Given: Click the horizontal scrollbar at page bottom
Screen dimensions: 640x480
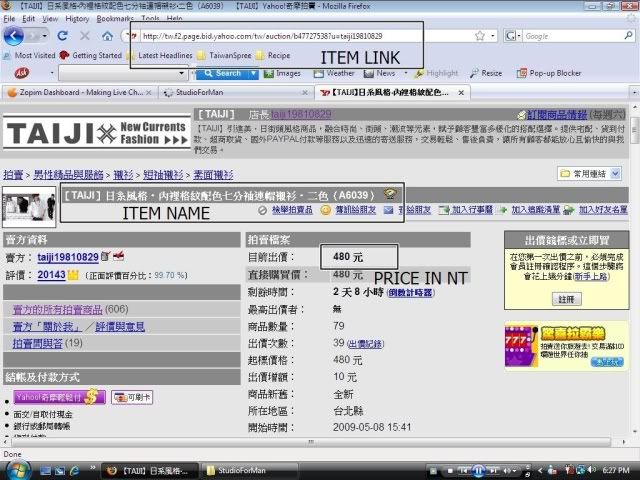Looking at the screenshot, I should pyautogui.click(x=311, y=442).
